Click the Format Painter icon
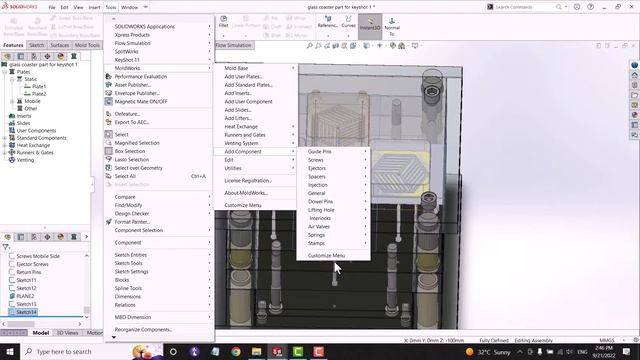Image resolution: width=640 pixels, height=360 pixels. click(109, 222)
